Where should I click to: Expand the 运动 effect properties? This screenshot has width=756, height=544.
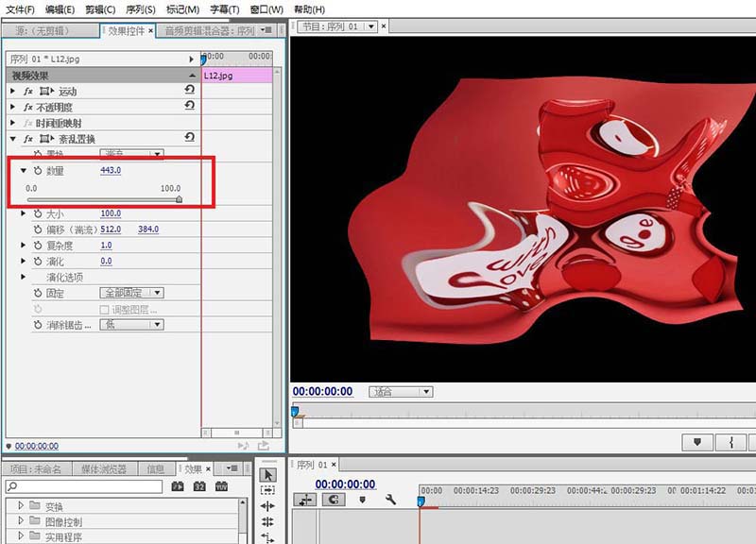click(13, 91)
